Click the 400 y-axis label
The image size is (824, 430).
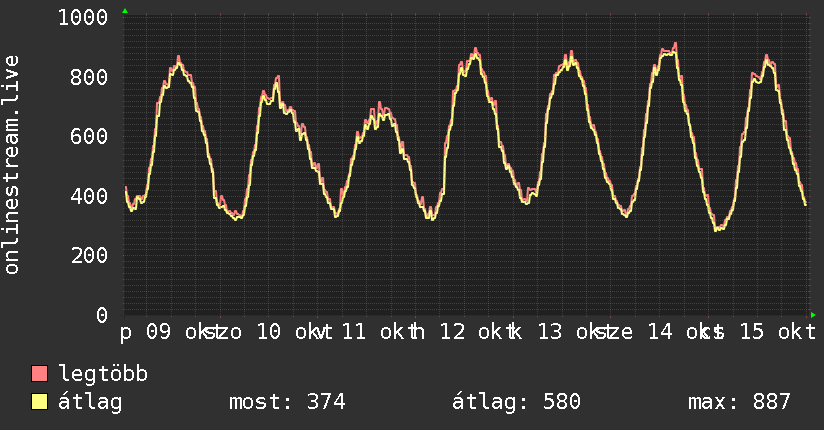click(x=89, y=196)
